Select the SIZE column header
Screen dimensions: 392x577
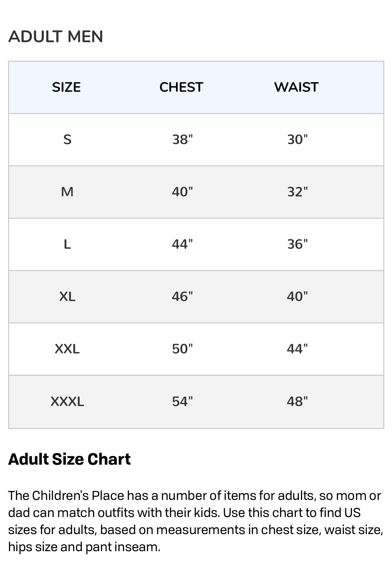[66, 87]
